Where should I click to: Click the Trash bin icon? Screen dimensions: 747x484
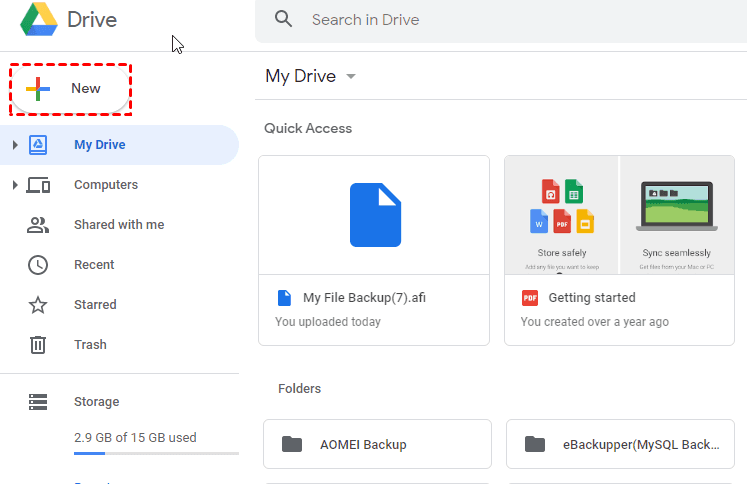(38, 345)
